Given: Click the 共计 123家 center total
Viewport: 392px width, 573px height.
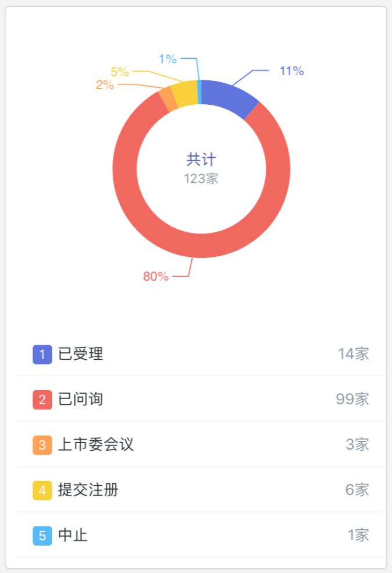Looking at the screenshot, I should 201,169.
